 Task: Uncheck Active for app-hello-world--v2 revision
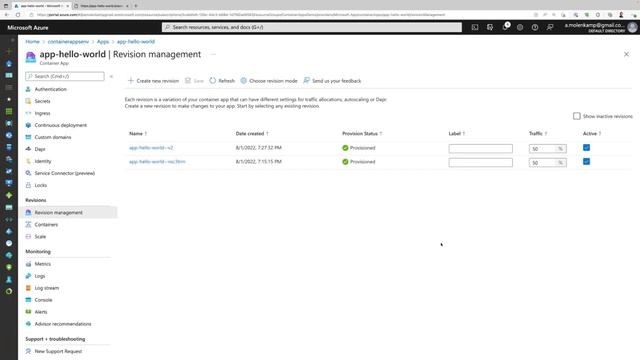pyautogui.click(x=586, y=148)
